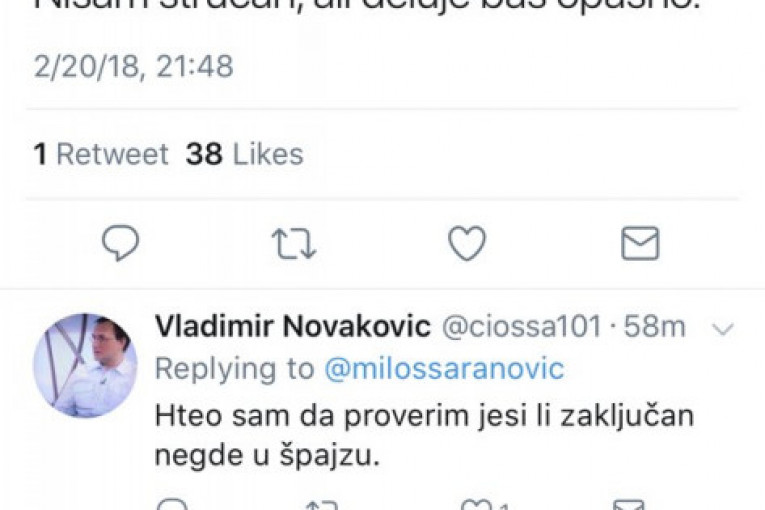Like the main tweet with heart
765x510 pixels.
(x=466, y=244)
